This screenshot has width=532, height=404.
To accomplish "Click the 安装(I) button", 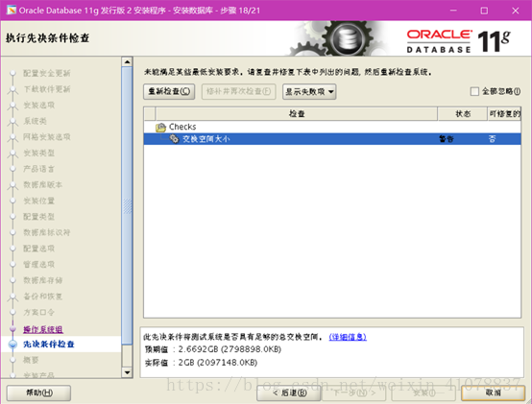I will point(423,392).
